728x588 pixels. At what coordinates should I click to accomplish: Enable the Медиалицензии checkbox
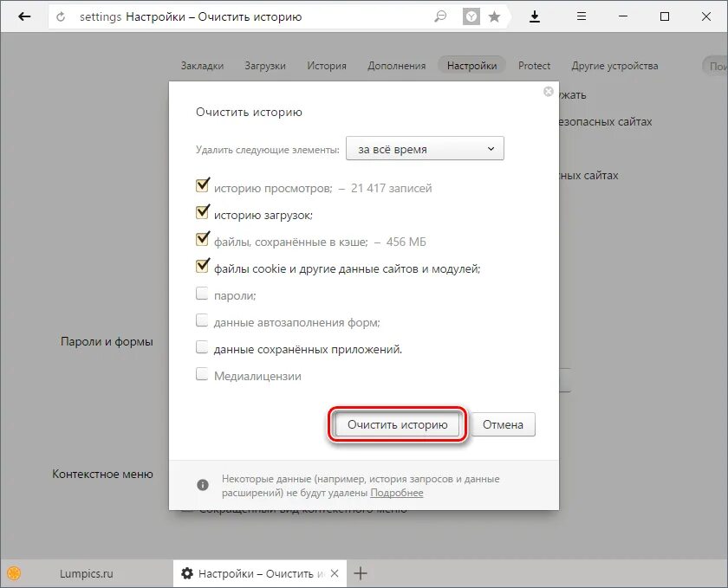(x=202, y=374)
